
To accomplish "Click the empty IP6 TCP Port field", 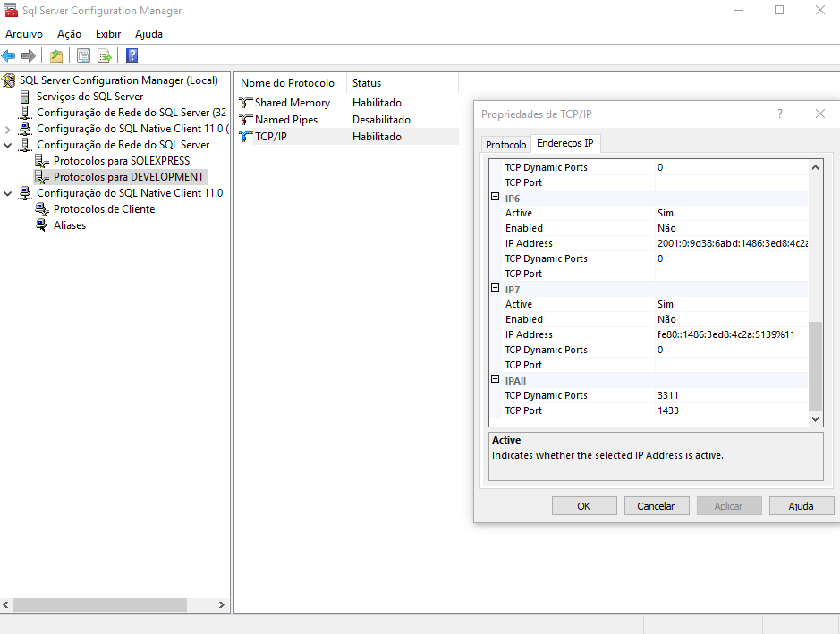I will 731,274.
